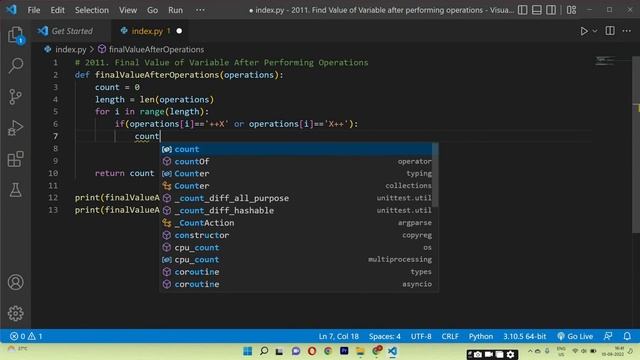Select 'cpu_count' os suggestion

click(296, 247)
